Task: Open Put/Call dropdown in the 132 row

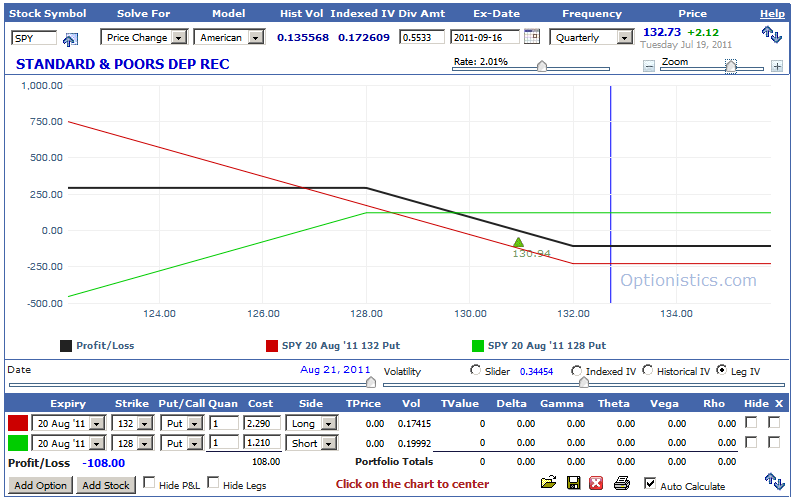Action: click(181, 424)
